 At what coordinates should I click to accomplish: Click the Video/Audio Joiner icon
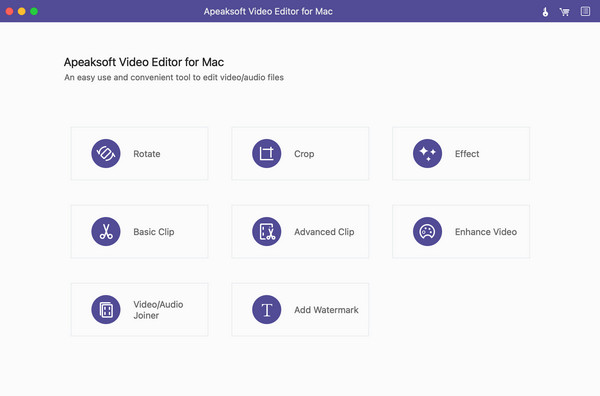[x=106, y=310]
